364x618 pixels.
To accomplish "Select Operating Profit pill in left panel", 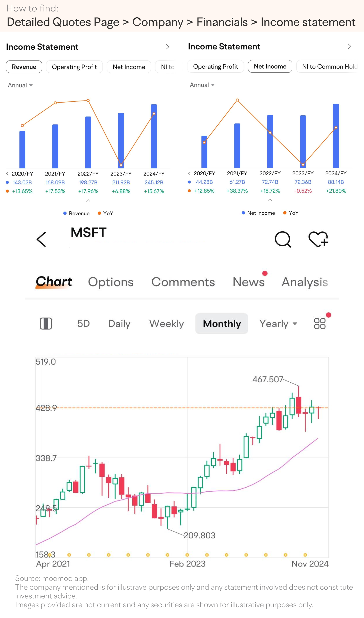I will pyautogui.click(x=74, y=67).
